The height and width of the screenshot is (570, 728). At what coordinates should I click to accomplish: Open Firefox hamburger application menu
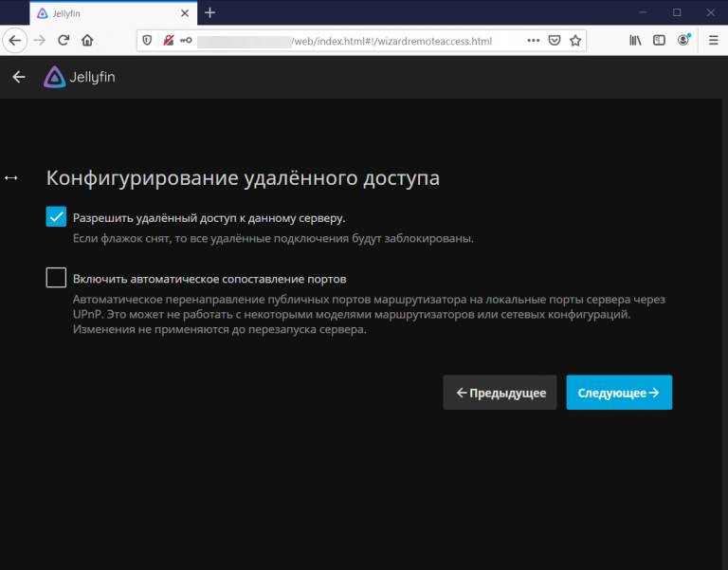tap(713, 41)
